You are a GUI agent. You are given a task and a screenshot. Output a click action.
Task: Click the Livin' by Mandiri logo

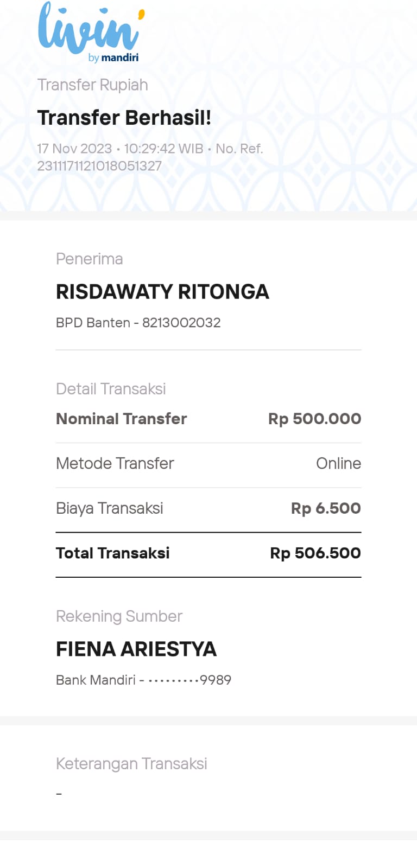click(x=91, y=33)
